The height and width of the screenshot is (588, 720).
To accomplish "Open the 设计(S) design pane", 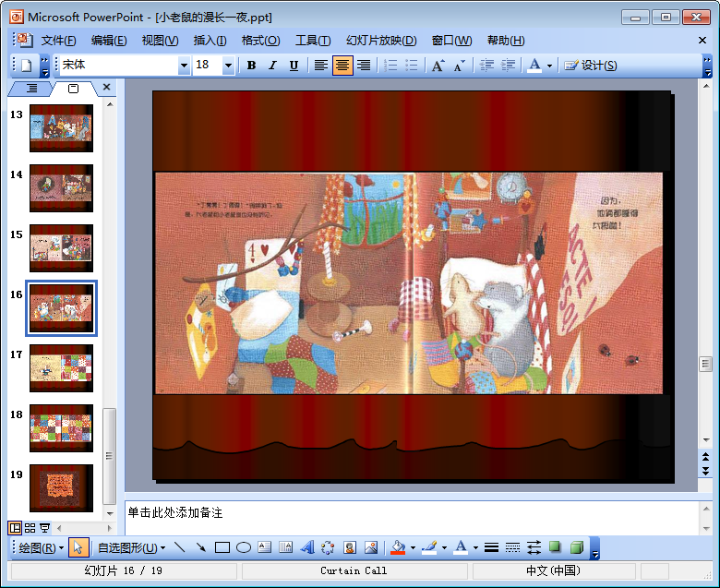I will pos(591,66).
